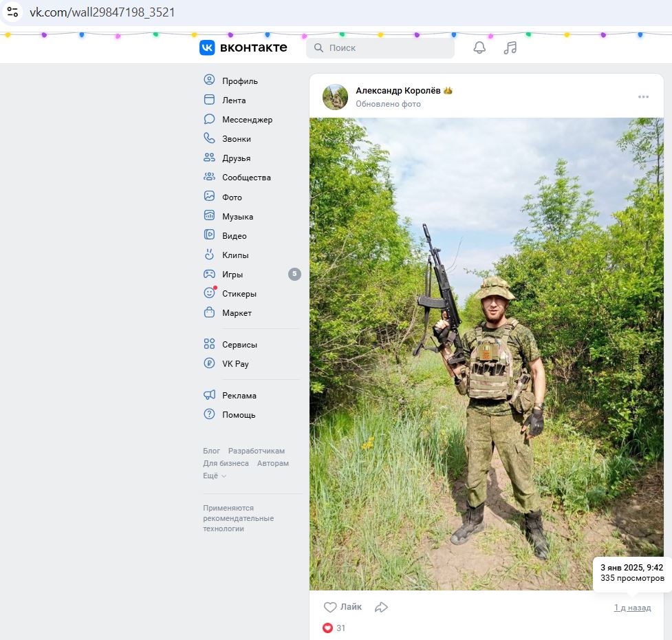Open the music note player icon

tap(510, 47)
